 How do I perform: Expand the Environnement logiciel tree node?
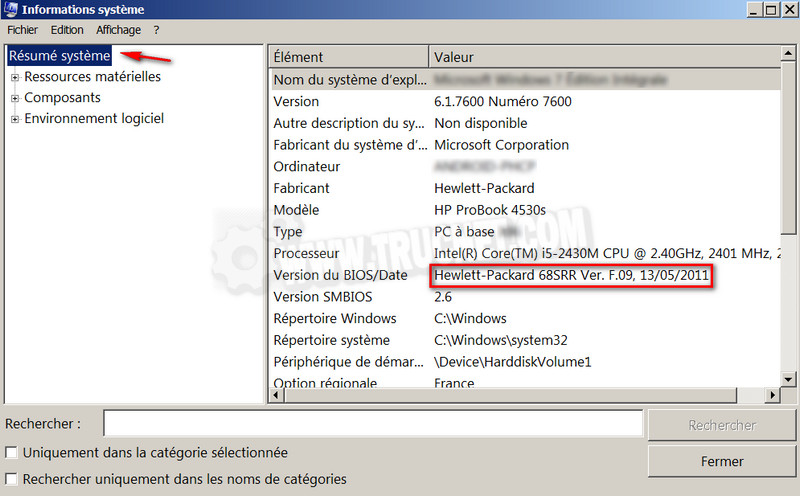(x=15, y=119)
